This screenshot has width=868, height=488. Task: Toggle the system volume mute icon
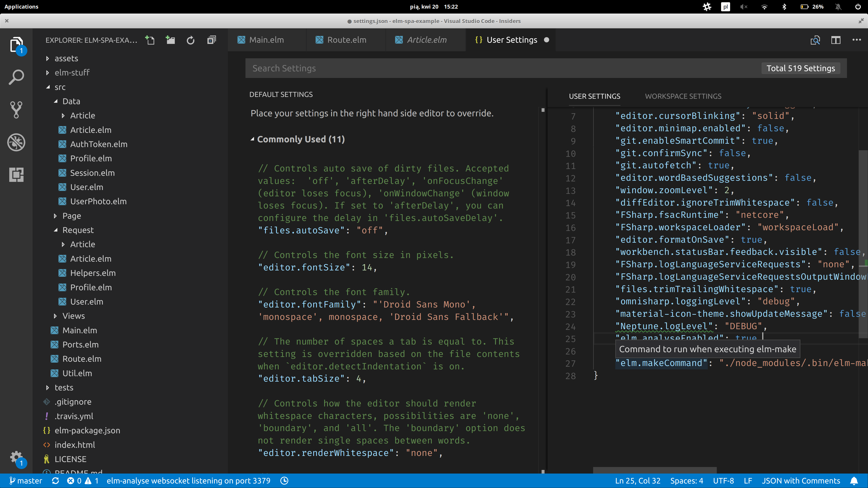[x=744, y=7]
